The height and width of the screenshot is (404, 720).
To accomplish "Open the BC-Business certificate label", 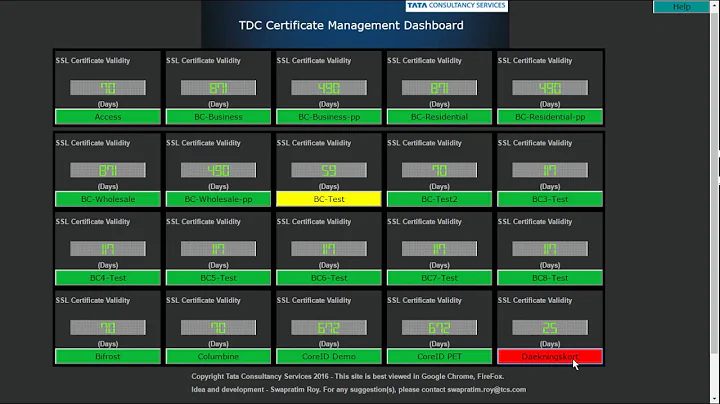I will pos(218,117).
